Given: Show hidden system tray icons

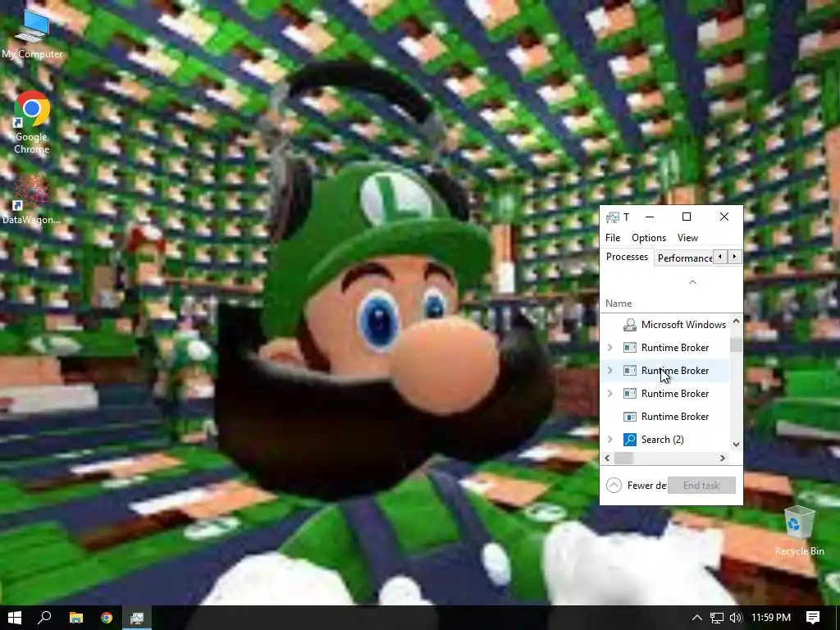Looking at the screenshot, I should [697, 618].
